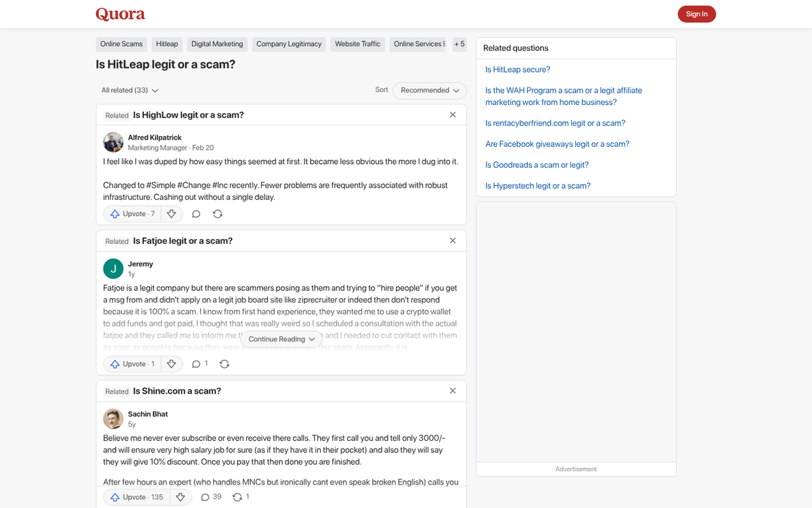Click Jeremy's green avatar

(x=113, y=268)
